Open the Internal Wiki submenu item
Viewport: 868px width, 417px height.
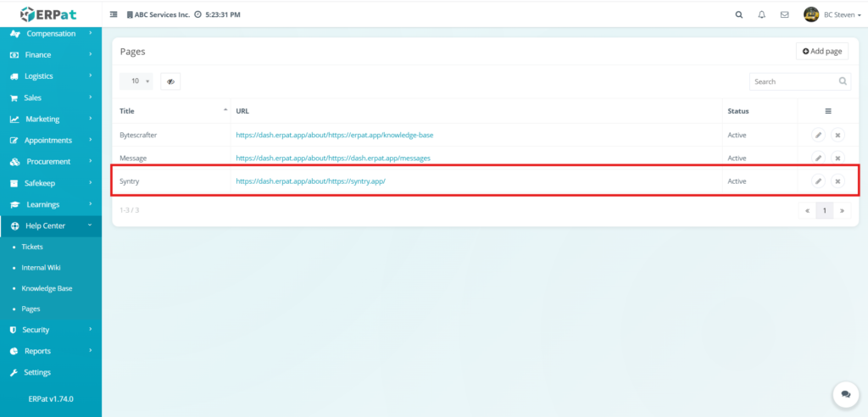(41, 268)
